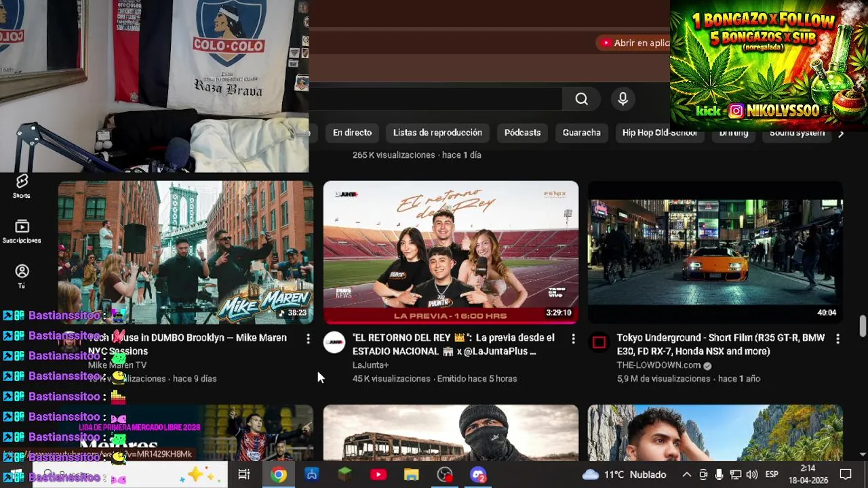Open the Tú profile sidebar icon
The height and width of the screenshot is (488, 868).
point(22,277)
